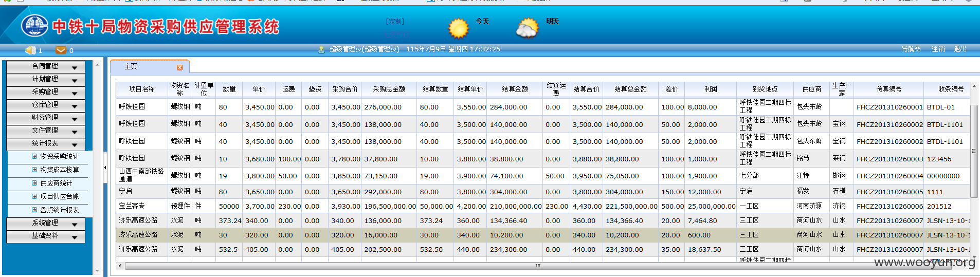Click the 退出 link
980x277 pixels.
960,49
